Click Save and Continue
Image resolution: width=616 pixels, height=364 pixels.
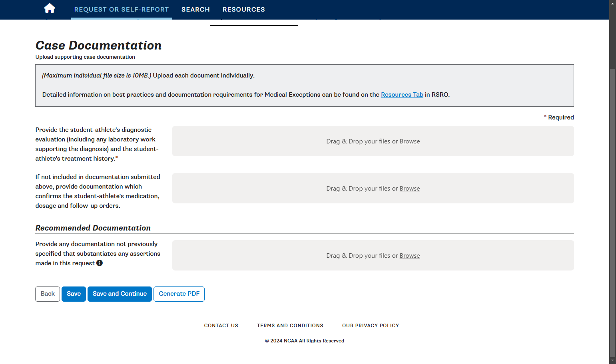point(120,294)
